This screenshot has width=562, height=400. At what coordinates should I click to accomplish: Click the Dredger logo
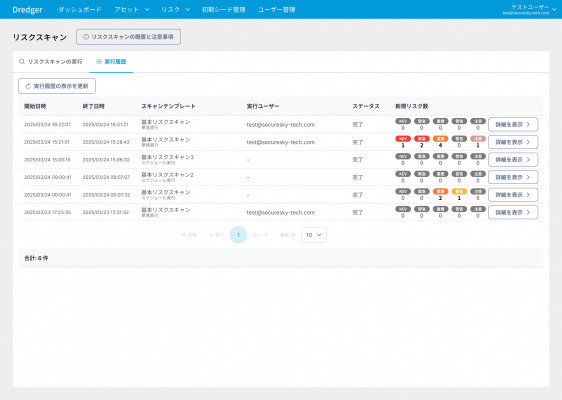[27, 10]
